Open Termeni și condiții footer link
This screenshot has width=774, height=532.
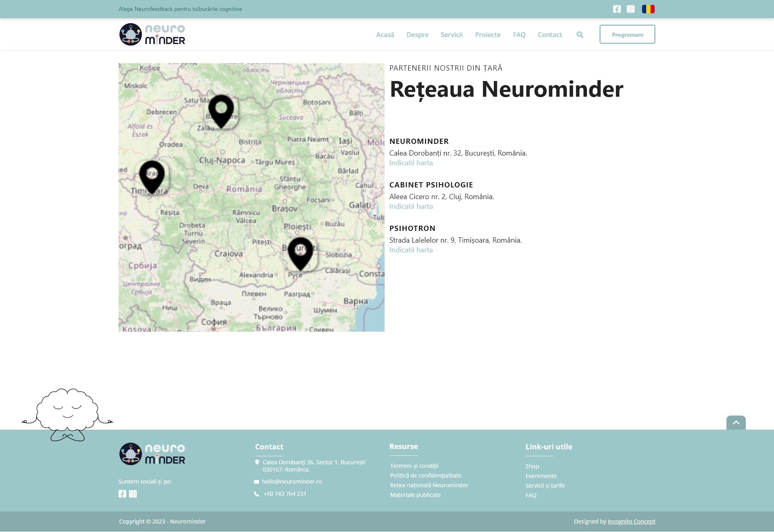[414, 466]
